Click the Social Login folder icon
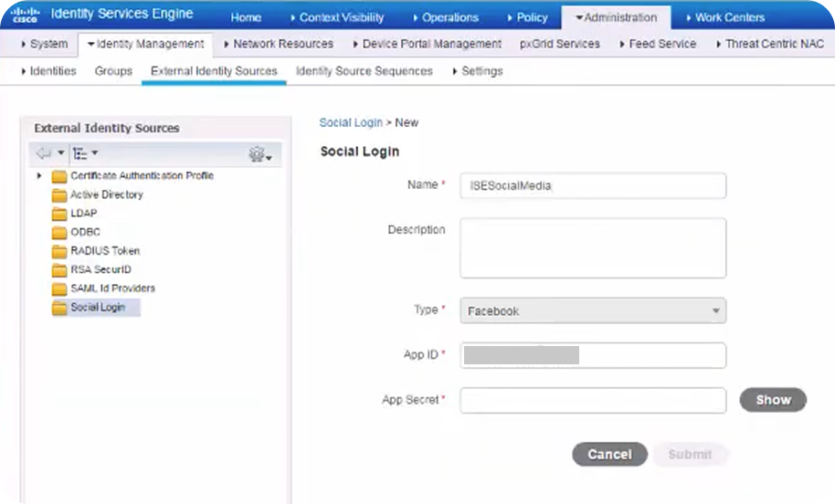The width and height of the screenshot is (835, 504). 59,308
